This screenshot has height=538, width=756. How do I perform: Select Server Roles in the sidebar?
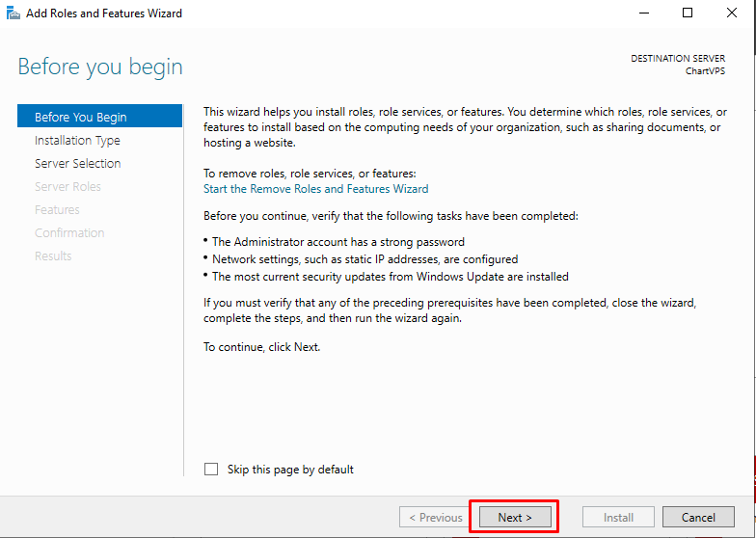pyautogui.click(x=67, y=187)
